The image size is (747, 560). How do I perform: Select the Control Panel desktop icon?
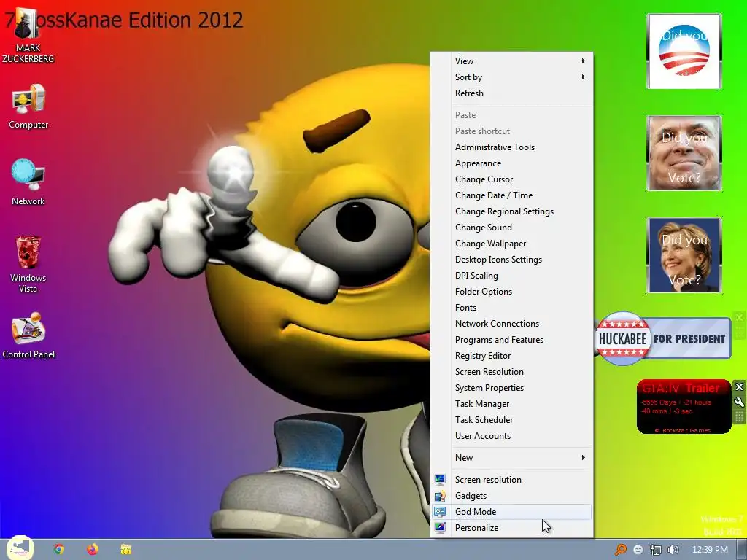click(x=28, y=335)
